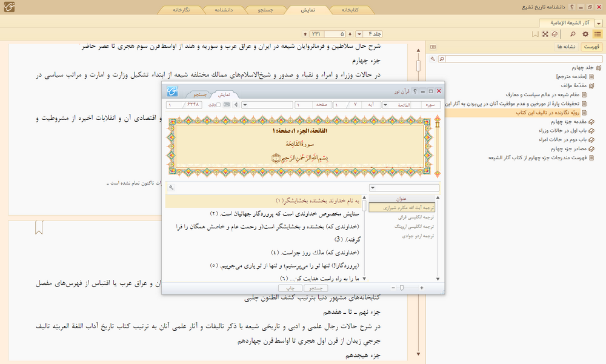The image size is (606, 364).
Task: Click the open book icon in main toolbar
Action: tap(554, 34)
